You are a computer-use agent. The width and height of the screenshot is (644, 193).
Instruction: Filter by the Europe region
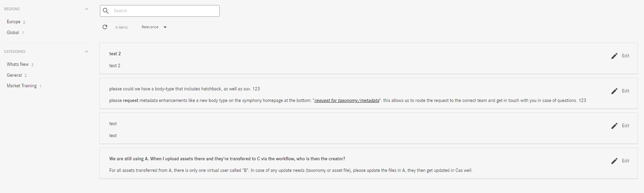pyautogui.click(x=14, y=22)
